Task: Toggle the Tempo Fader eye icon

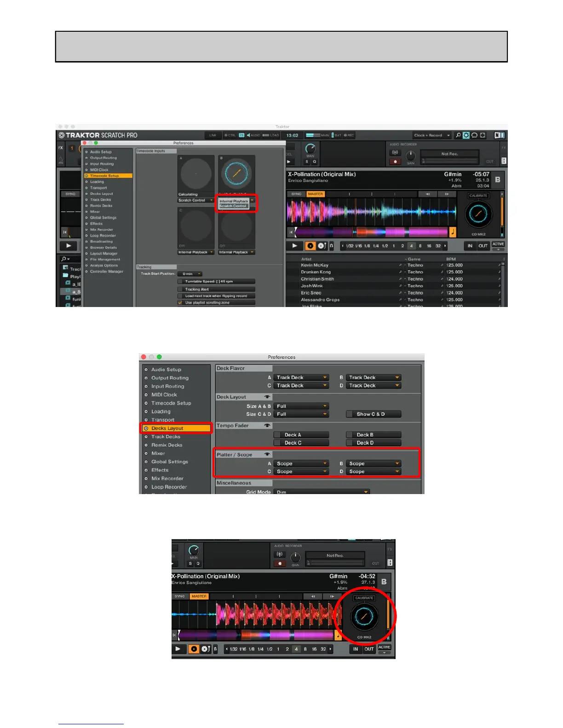Action: pyautogui.click(x=267, y=426)
